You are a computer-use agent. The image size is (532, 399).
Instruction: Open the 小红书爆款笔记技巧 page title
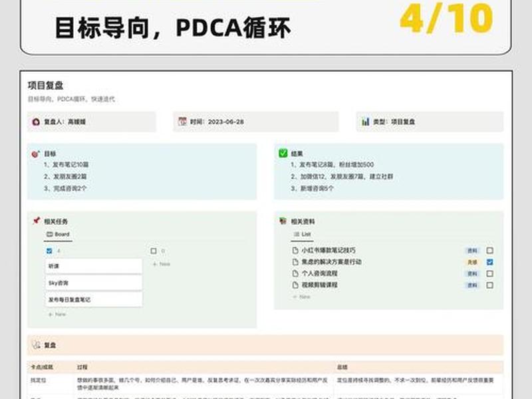click(x=329, y=251)
